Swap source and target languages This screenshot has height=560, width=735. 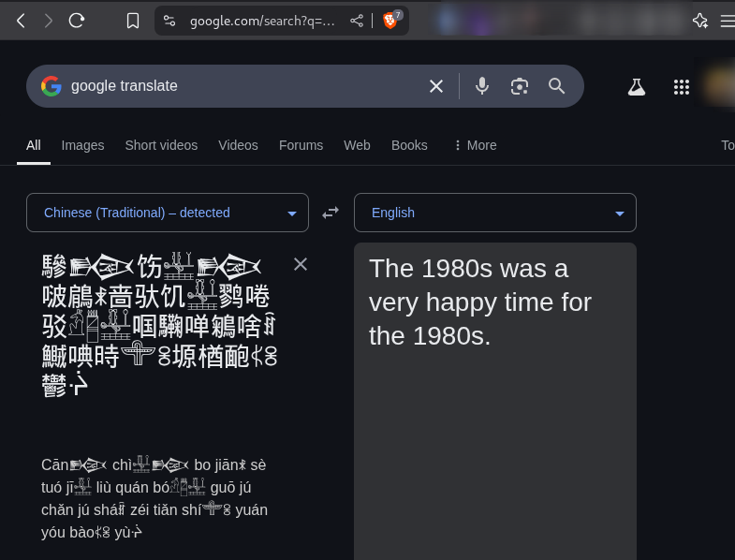[x=331, y=213]
